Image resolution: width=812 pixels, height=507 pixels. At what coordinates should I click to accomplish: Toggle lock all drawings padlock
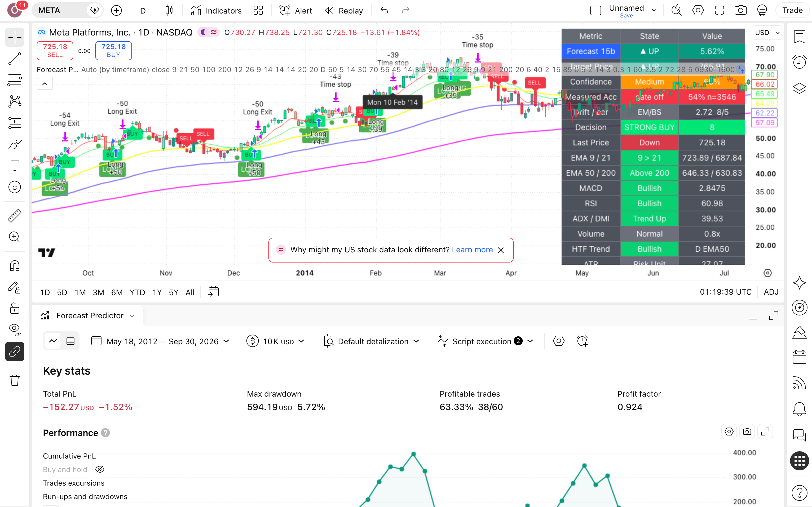pos(14,308)
